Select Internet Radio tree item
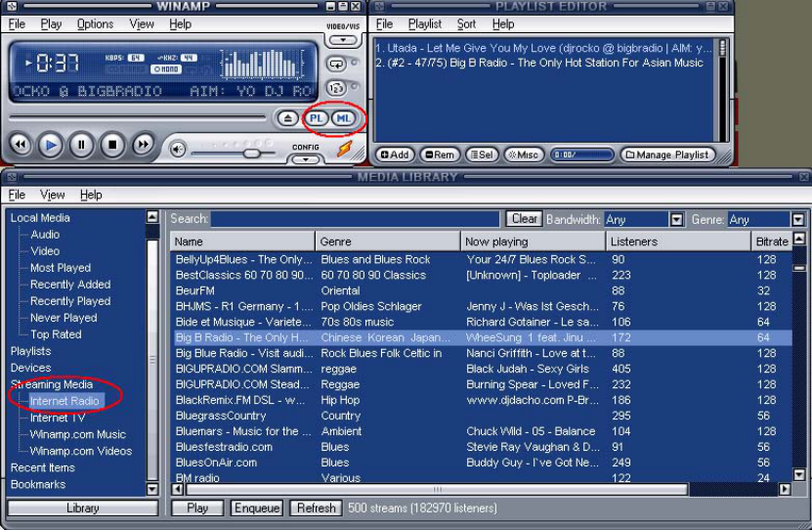 click(x=64, y=401)
